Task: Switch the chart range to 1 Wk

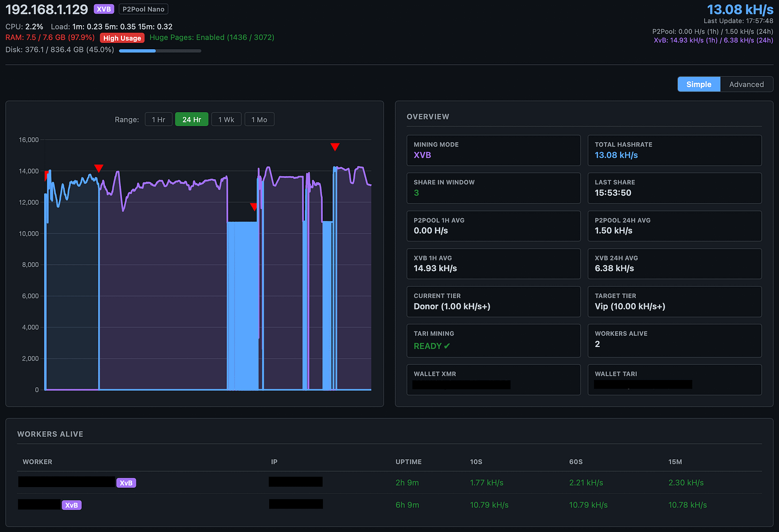Action: click(x=226, y=119)
